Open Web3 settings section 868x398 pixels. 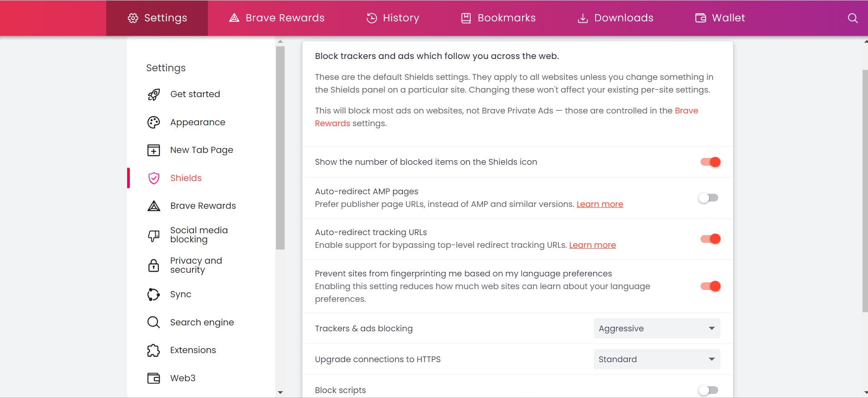coord(182,378)
